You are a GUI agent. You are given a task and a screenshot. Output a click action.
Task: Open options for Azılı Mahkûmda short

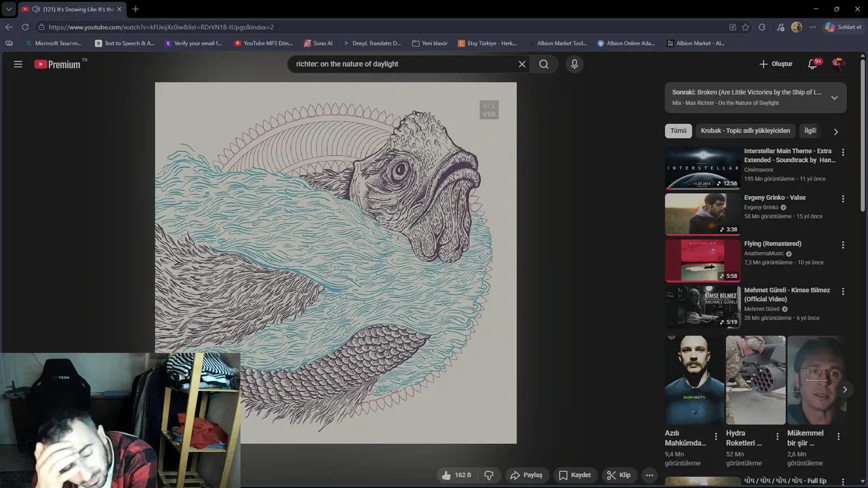(715, 437)
